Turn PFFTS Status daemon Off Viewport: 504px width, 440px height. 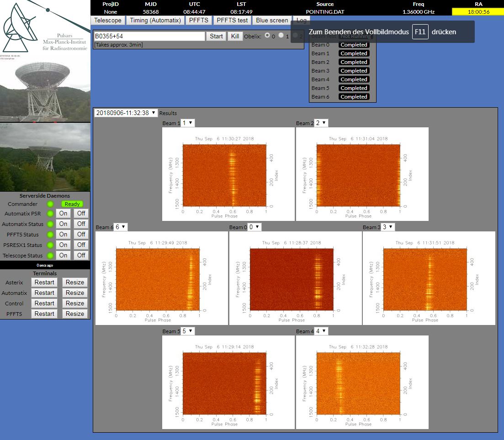coord(81,235)
